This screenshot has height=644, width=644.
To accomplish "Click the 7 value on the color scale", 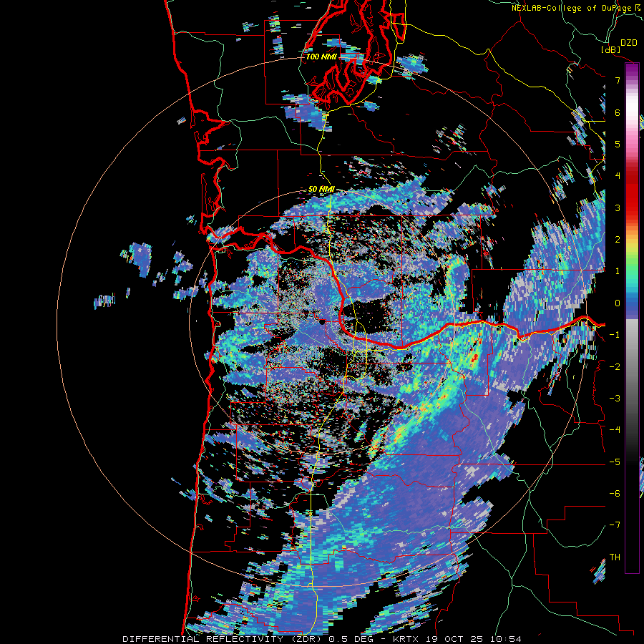I will pyautogui.click(x=618, y=80).
